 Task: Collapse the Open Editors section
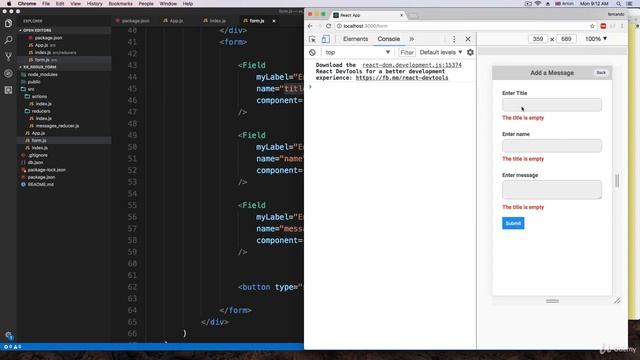pos(37,31)
